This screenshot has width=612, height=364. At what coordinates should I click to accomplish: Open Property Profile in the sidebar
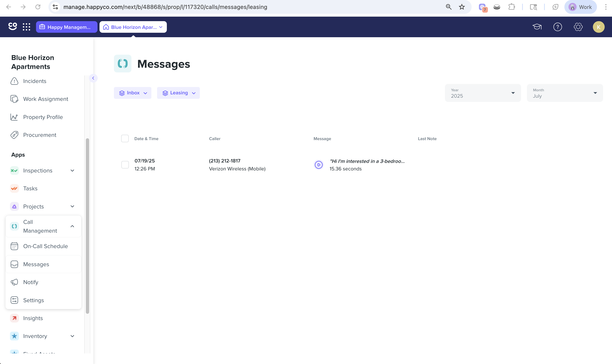(x=43, y=117)
